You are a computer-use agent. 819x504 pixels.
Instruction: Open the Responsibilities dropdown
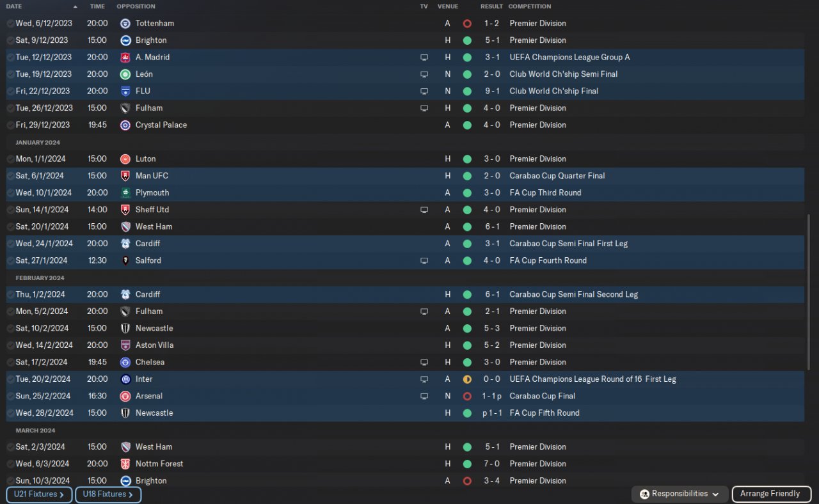tap(680, 494)
